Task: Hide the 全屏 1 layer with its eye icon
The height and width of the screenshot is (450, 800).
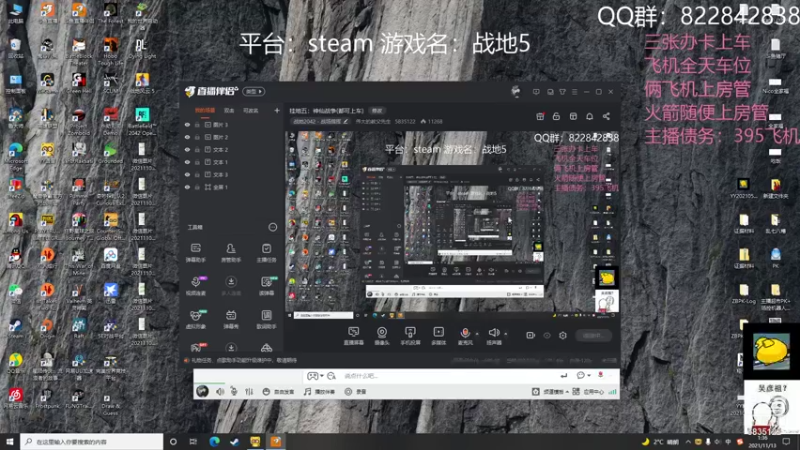Action: pyautogui.click(x=187, y=187)
